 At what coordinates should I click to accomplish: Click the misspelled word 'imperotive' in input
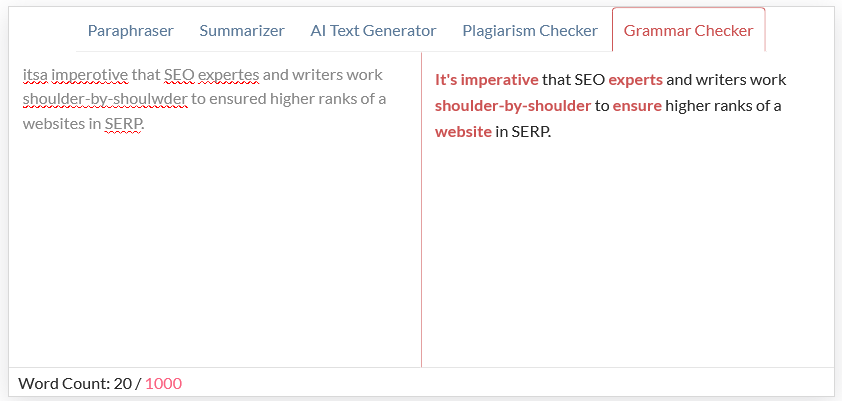pos(90,75)
